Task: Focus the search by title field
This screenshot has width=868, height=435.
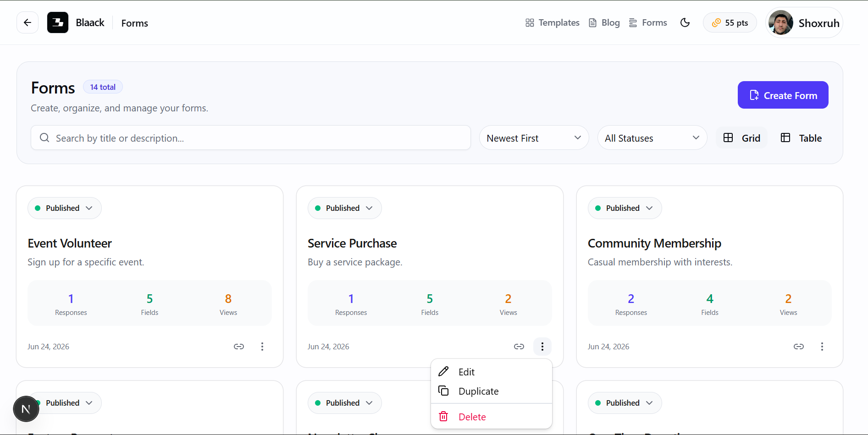Action: click(251, 138)
